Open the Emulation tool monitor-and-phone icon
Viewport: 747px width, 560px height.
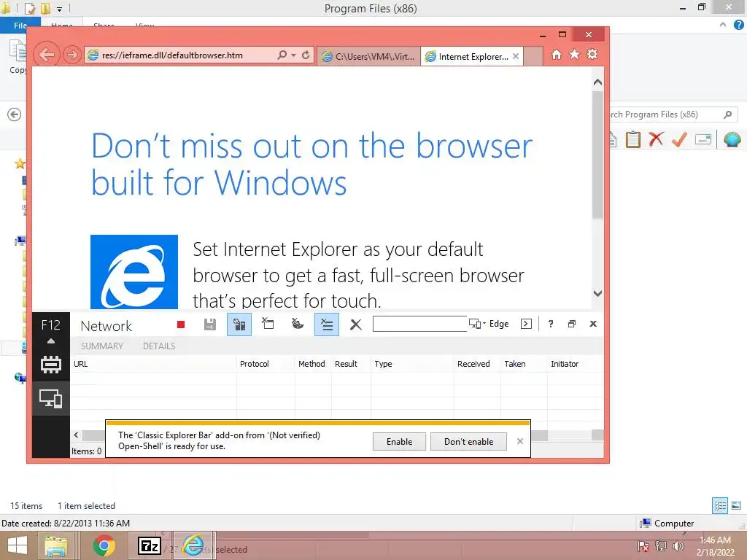pos(50,399)
